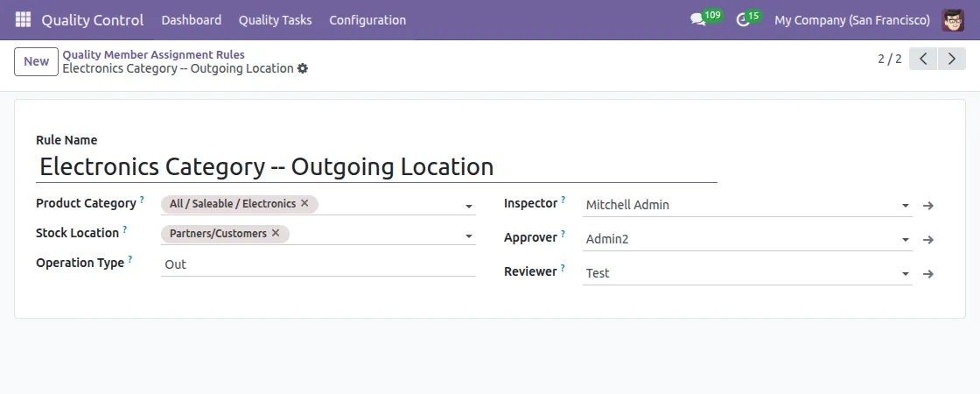Image resolution: width=980 pixels, height=394 pixels.
Task: Open the gear actions menu
Action: coord(303,68)
